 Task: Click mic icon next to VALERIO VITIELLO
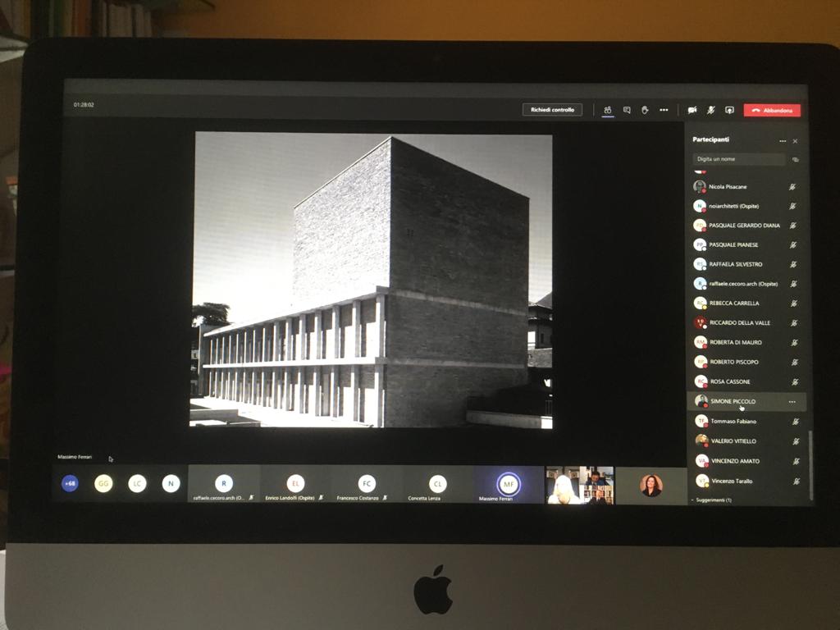tap(796, 441)
